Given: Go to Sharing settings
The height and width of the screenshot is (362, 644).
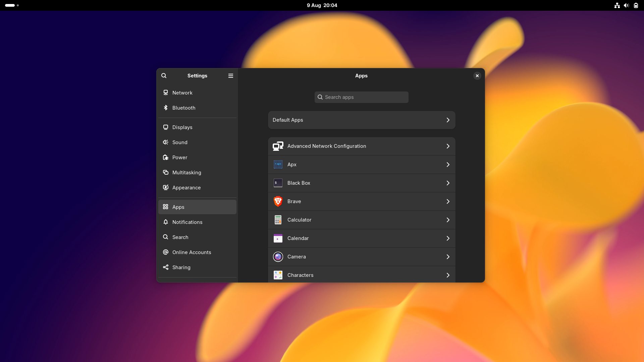Looking at the screenshot, I should click(197, 267).
